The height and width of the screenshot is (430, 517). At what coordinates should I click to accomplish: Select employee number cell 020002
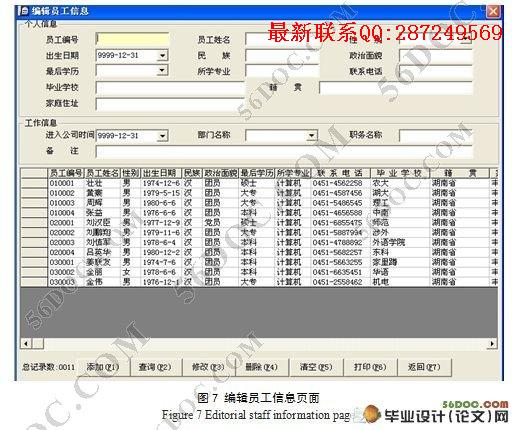66,233
